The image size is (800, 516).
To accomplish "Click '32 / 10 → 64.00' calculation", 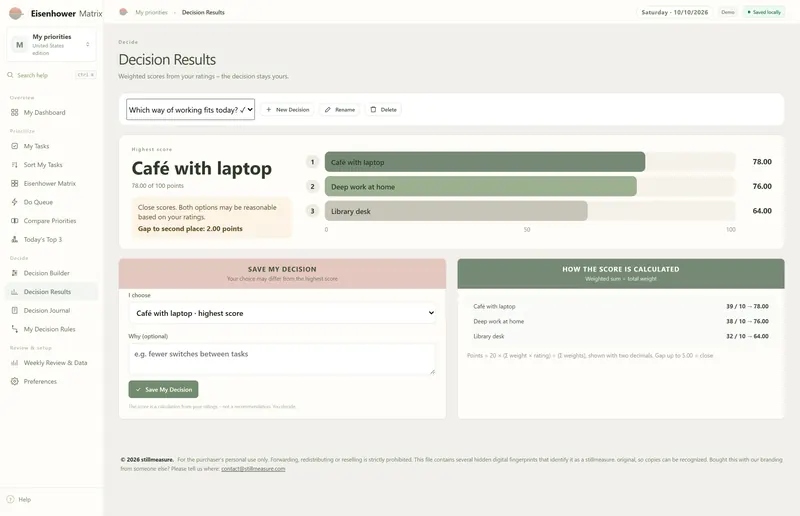I will [x=747, y=336].
